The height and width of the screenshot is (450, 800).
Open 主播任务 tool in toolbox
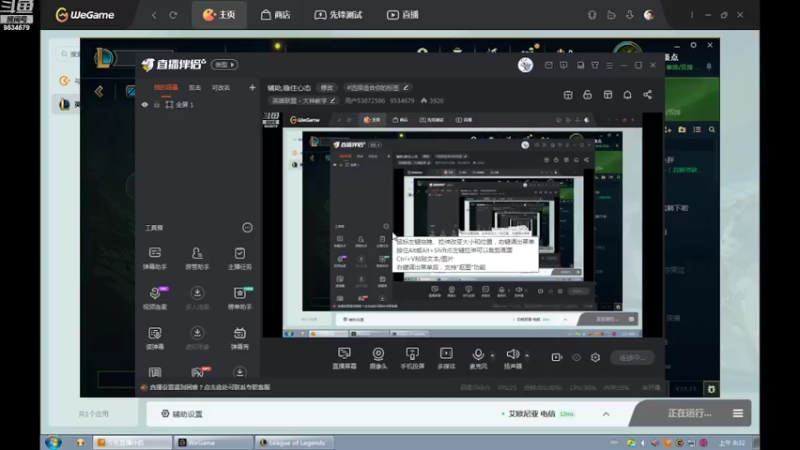click(x=239, y=258)
